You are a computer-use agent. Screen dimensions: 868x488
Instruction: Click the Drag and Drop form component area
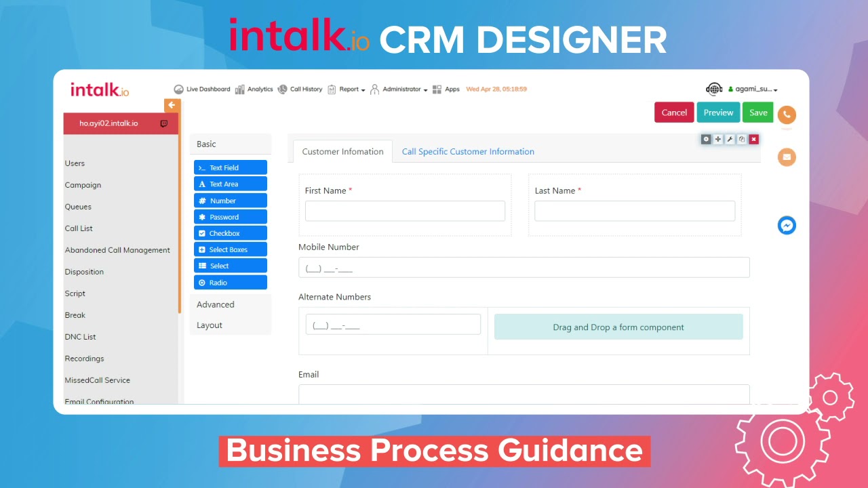tap(618, 327)
